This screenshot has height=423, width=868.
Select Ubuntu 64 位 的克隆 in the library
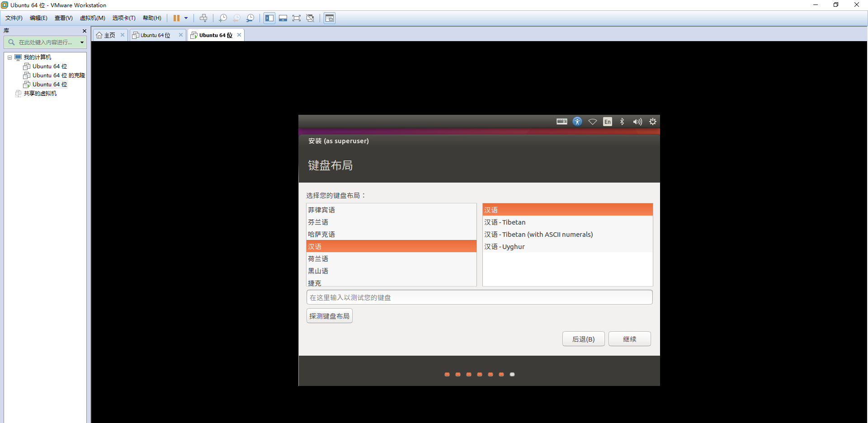coord(59,75)
